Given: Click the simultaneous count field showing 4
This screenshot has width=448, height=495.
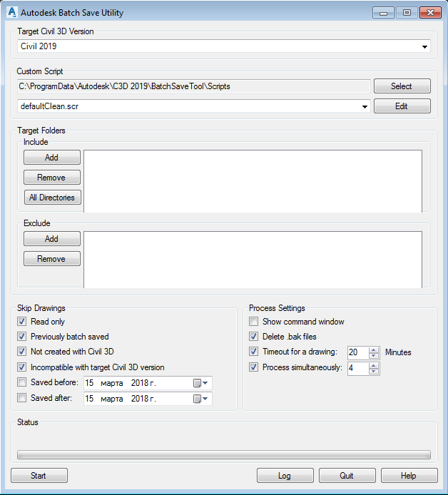Looking at the screenshot, I should tap(358, 368).
